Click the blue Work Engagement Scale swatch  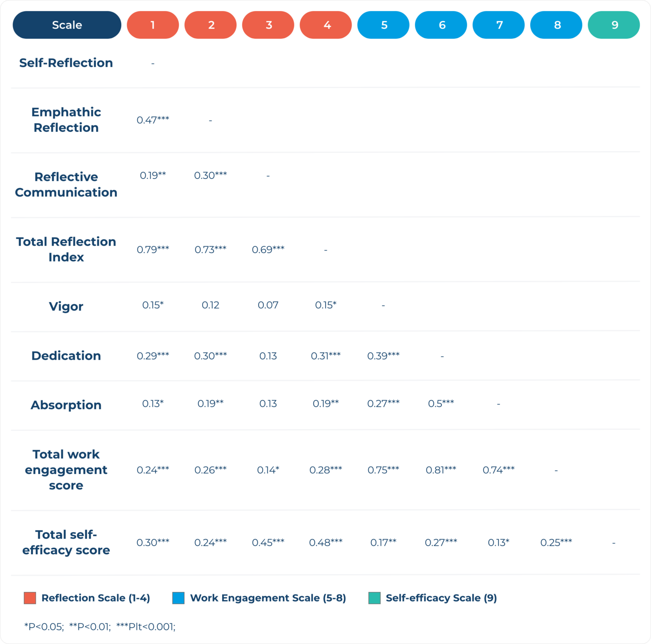click(x=178, y=598)
